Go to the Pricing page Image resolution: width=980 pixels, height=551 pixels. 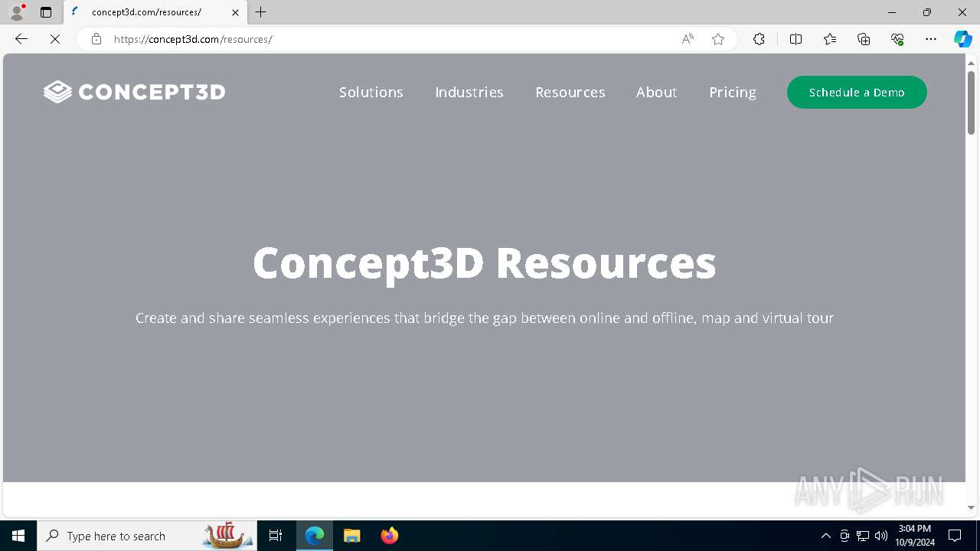733,92
